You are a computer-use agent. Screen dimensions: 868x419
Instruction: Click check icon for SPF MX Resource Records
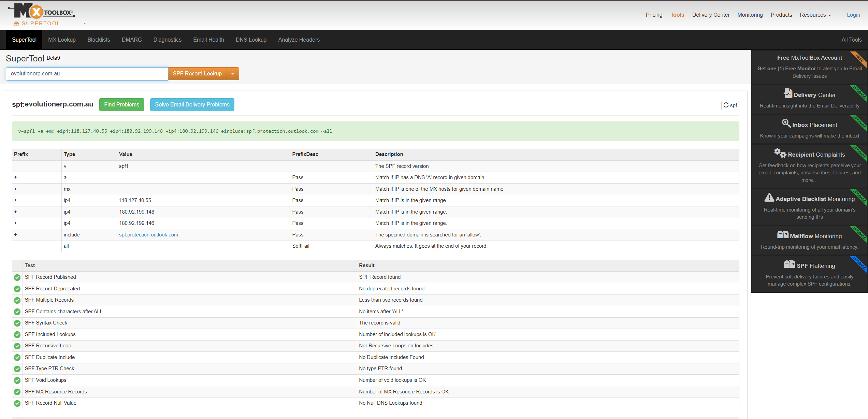pos(17,392)
